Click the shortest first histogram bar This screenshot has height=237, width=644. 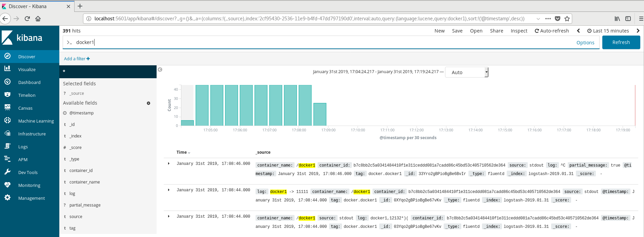(x=187, y=123)
